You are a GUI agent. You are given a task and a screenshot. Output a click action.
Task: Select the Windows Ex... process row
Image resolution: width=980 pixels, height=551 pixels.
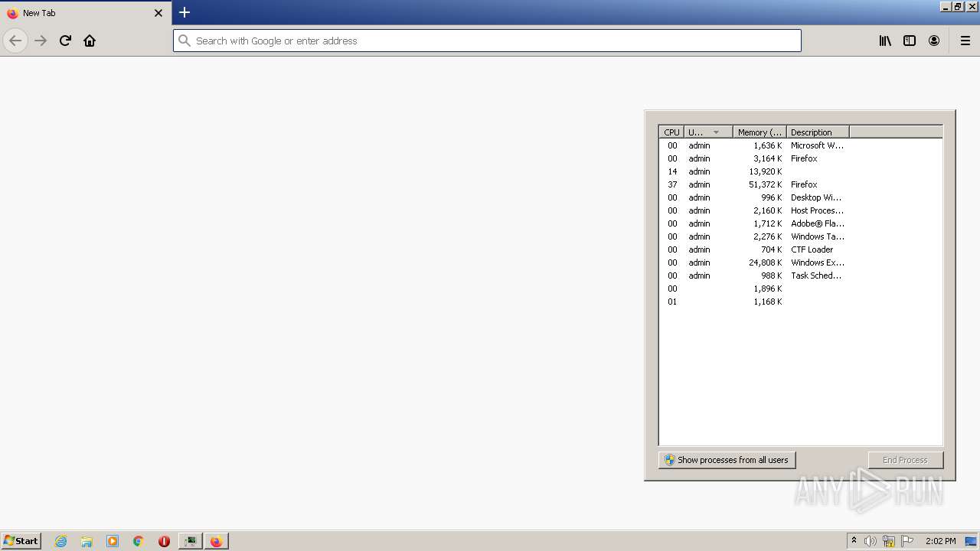800,262
